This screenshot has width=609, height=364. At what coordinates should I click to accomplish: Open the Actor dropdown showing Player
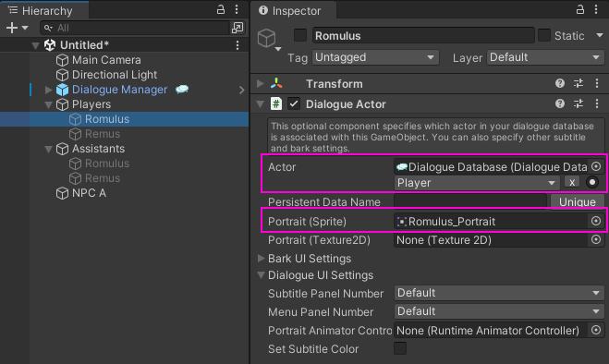pyautogui.click(x=477, y=183)
